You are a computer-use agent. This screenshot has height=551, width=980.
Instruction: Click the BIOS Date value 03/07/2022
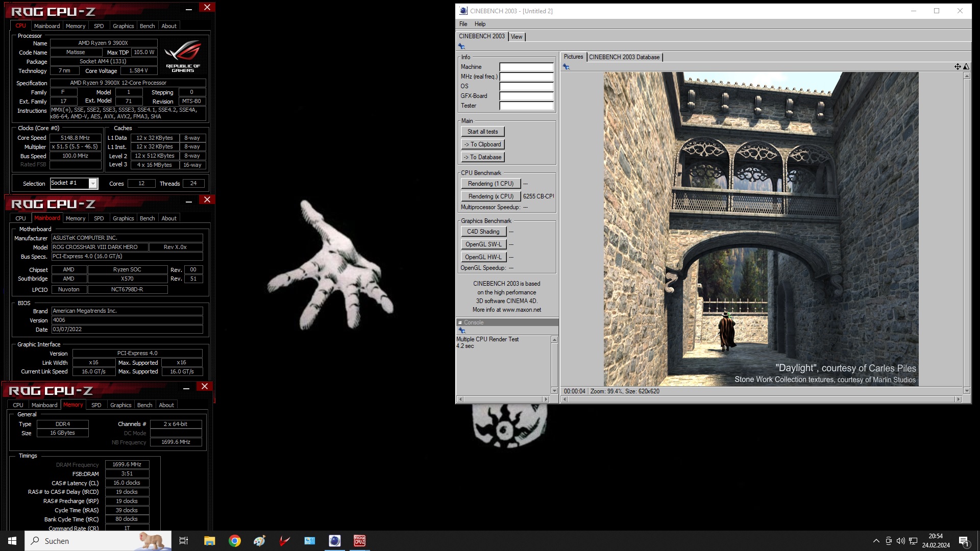(x=127, y=330)
